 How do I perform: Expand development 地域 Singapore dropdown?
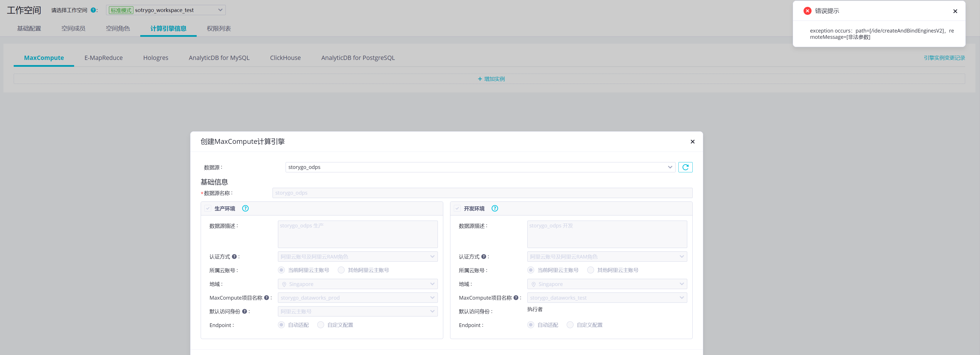click(607, 284)
